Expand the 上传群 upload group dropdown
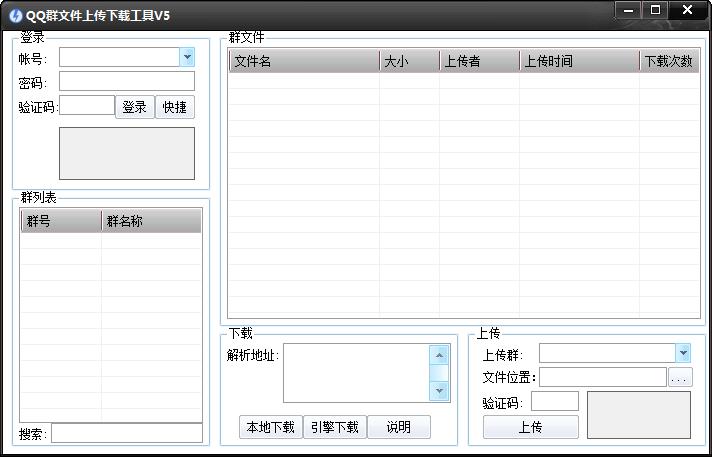The width and height of the screenshot is (712, 457). pos(682,353)
